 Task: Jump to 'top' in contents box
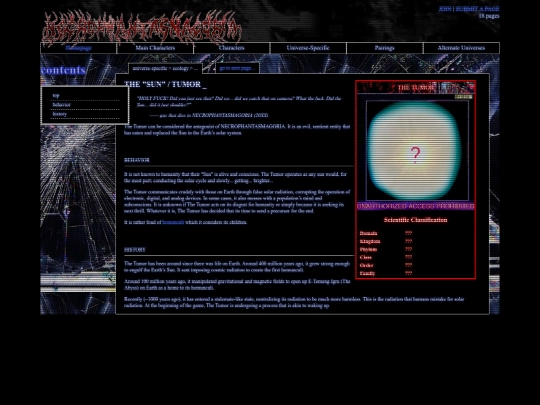coord(56,95)
